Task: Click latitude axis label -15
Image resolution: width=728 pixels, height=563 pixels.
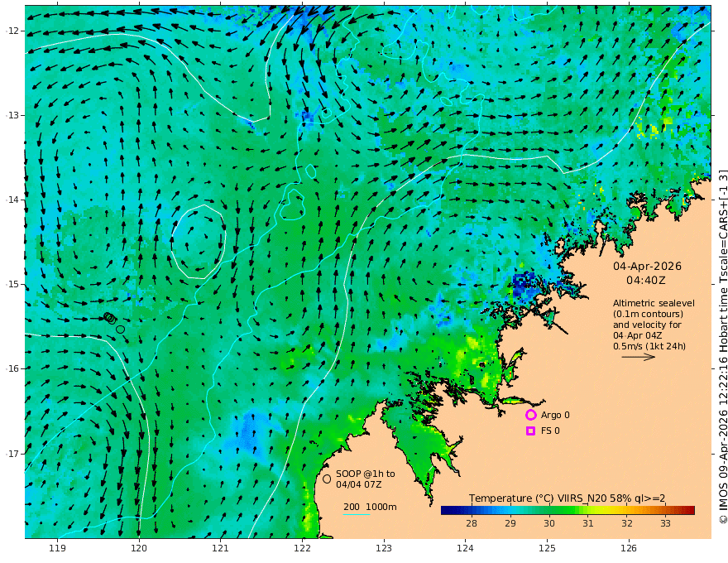Action: [x=12, y=284]
